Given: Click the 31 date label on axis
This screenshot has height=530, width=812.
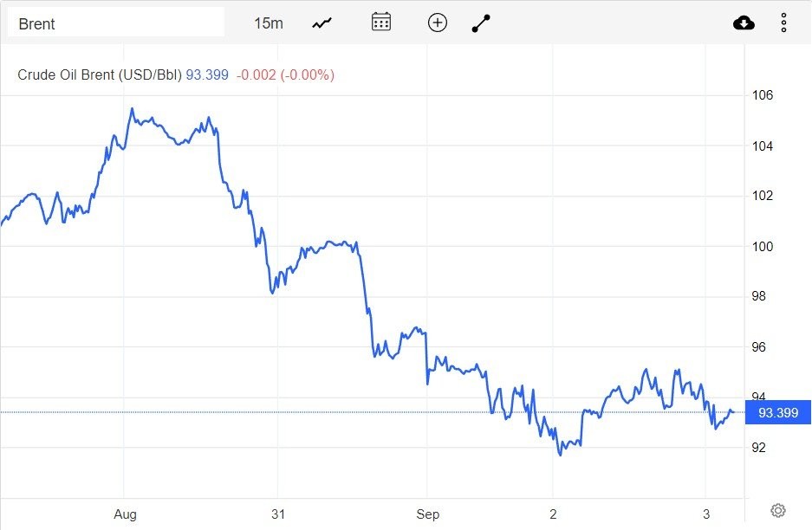Looking at the screenshot, I should tap(278, 513).
